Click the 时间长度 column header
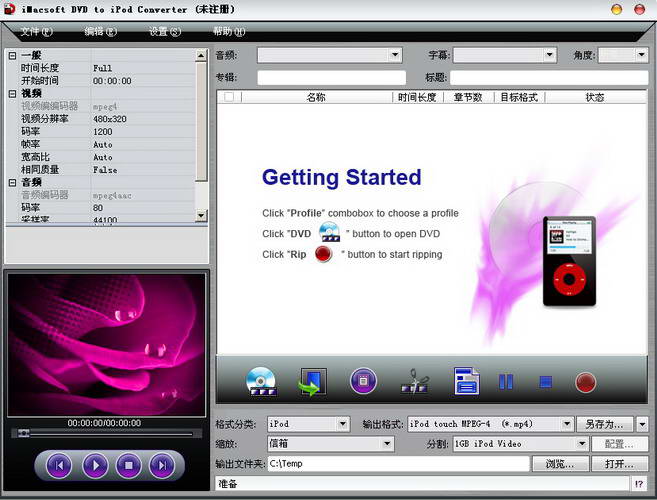This screenshot has width=657, height=500. pos(417,97)
